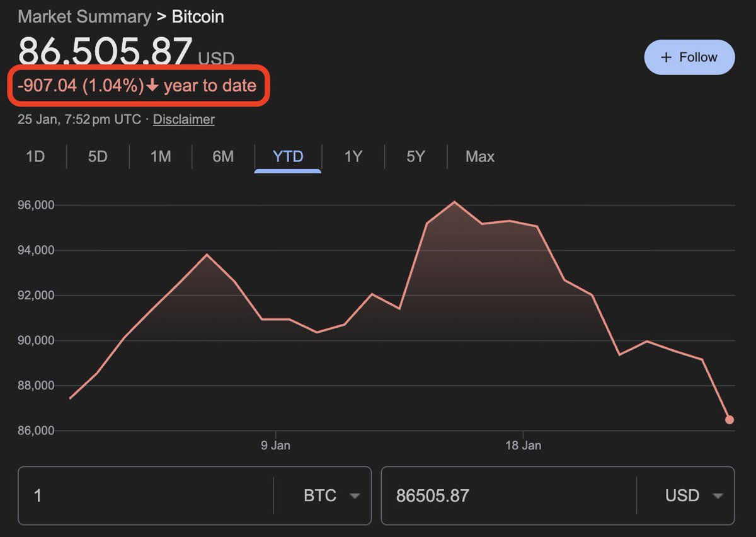This screenshot has width=756, height=537.
Task: Open the USD currency dropdown
Action: click(693, 496)
